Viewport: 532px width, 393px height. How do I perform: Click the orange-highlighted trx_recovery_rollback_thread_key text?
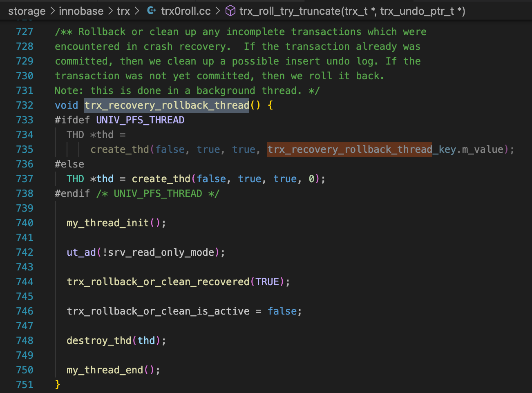click(349, 150)
